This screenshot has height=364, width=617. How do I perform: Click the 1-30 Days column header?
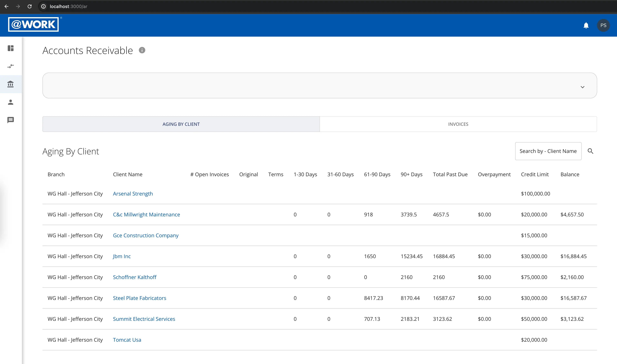305,174
